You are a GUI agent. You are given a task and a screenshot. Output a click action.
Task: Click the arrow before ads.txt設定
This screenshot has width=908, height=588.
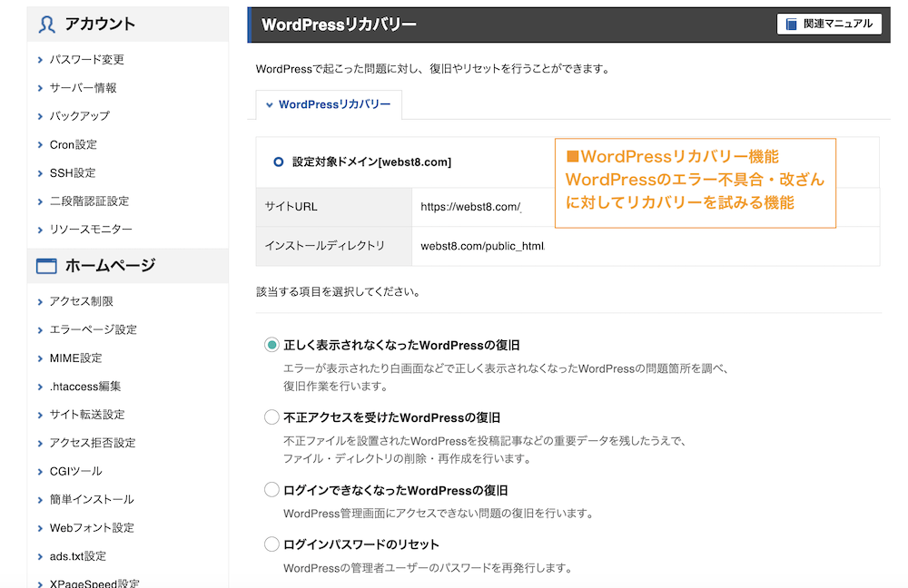coord(40,557)
